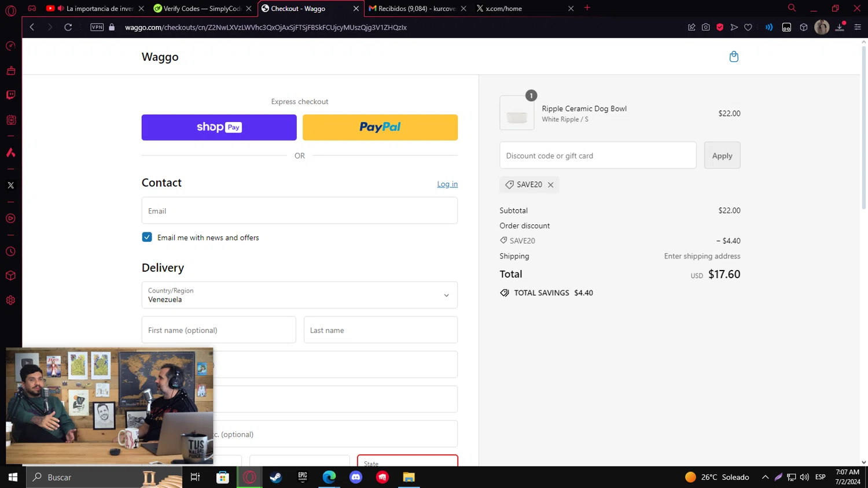Toggle the VPN badge in address bar

click(x=97, y=27)
